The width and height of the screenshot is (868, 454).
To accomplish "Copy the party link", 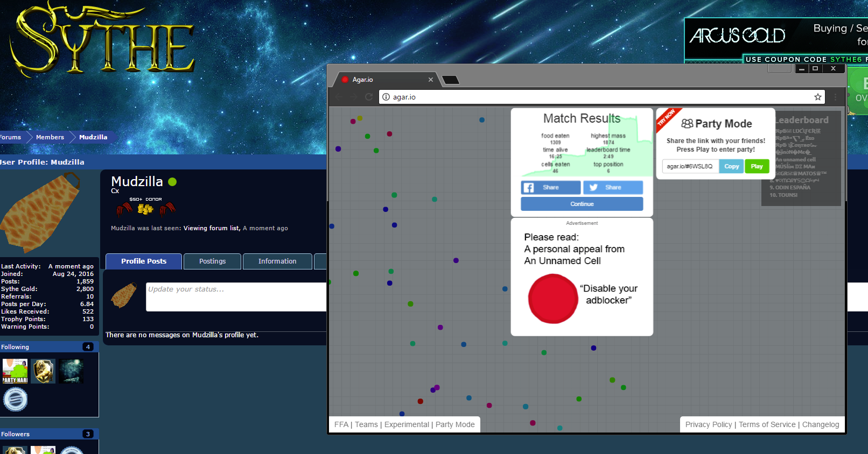I will pyautogui.click(x=731, y=166).
